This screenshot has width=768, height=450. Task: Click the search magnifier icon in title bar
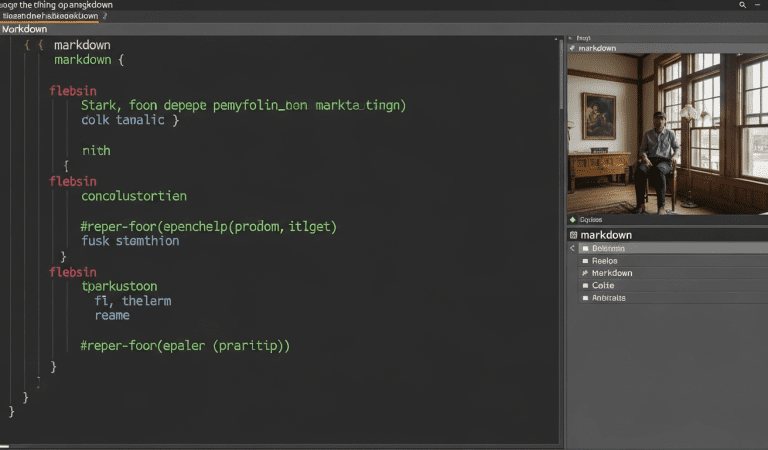tap(742, 5)
